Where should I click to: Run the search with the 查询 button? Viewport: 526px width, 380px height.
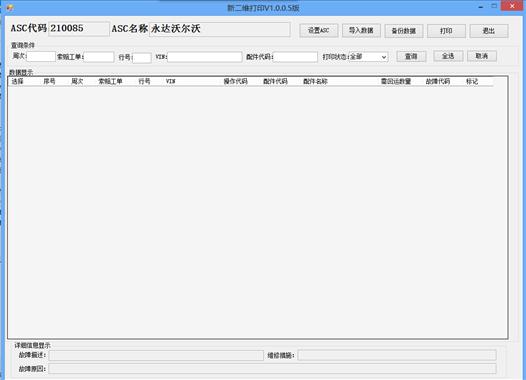[x=411, y=56]
